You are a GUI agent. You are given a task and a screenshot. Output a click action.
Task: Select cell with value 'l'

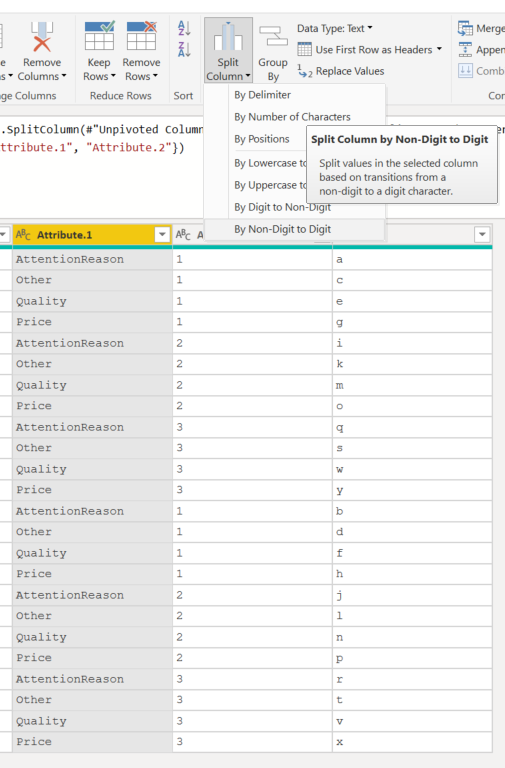[x=412, y=616]
